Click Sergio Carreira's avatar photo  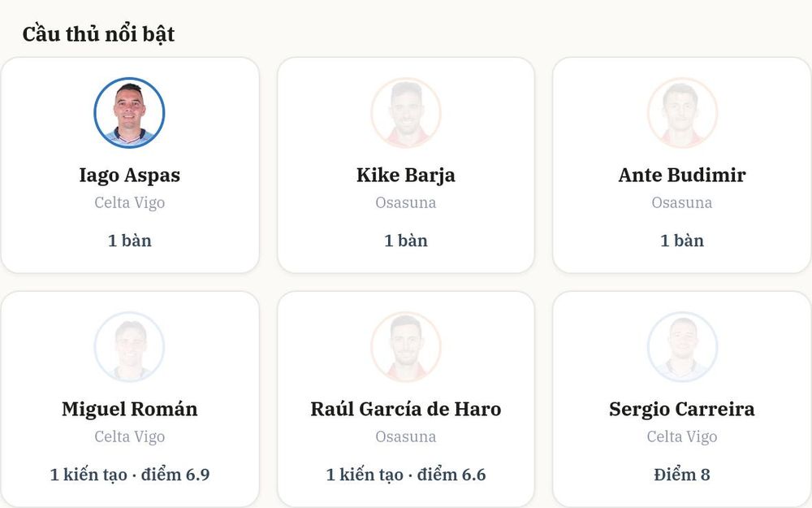(682, 347)
